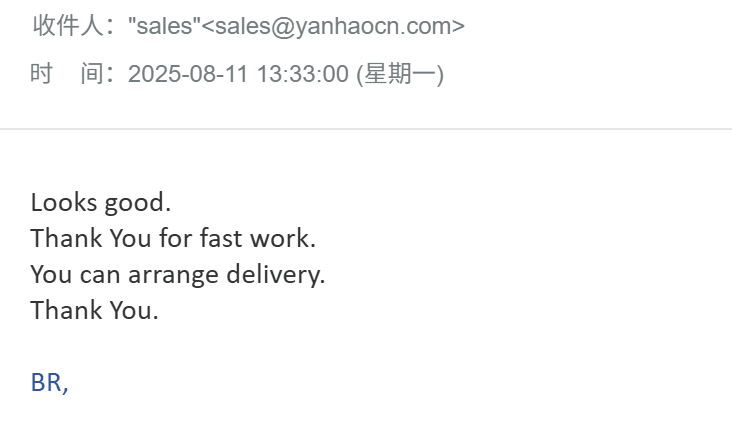The height and width of the screenshot is (422, 732).
Task: Click the word "arrange" in message
Action: pos(173,275)
